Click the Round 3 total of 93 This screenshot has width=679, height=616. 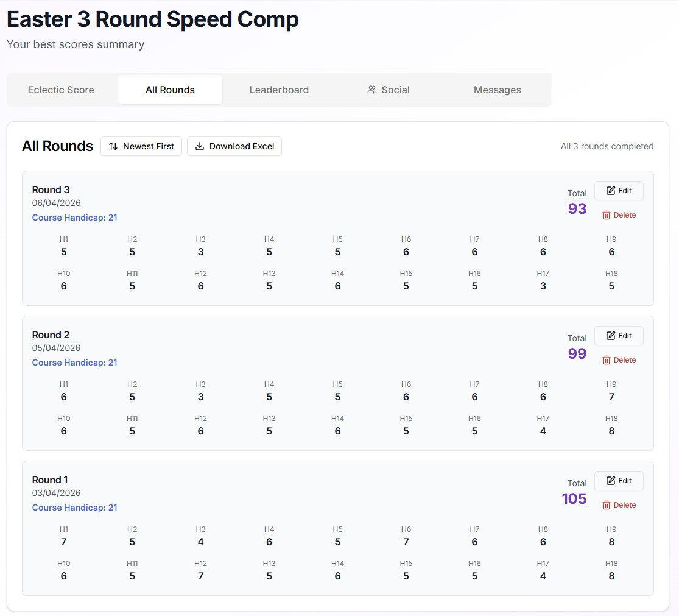(x=577, y=209)
